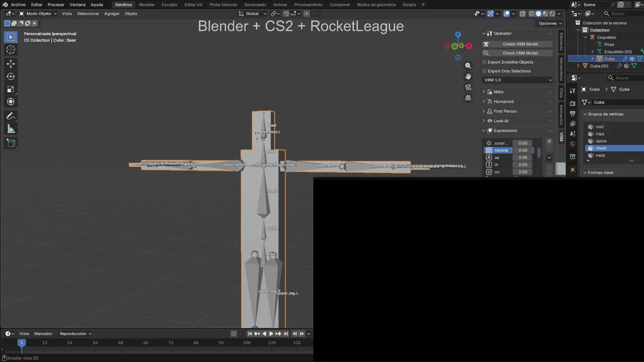
Task: Click the add workspace plus icon
Action: [423, 5]
